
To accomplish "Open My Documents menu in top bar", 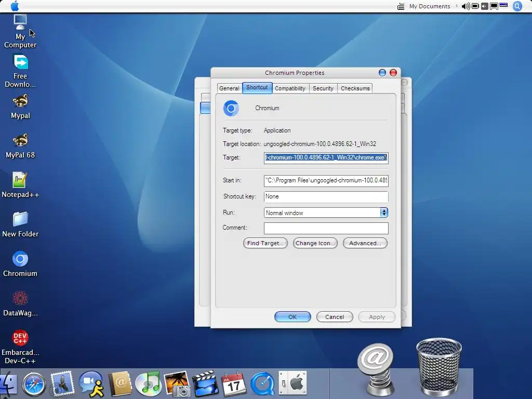I will tap(430, 6).
